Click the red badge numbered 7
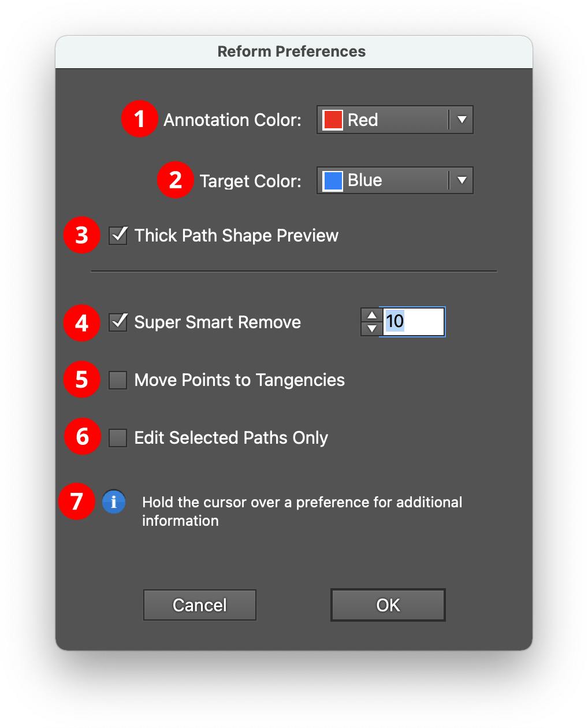Screen dimensions: 588x728 click(77, 502)
